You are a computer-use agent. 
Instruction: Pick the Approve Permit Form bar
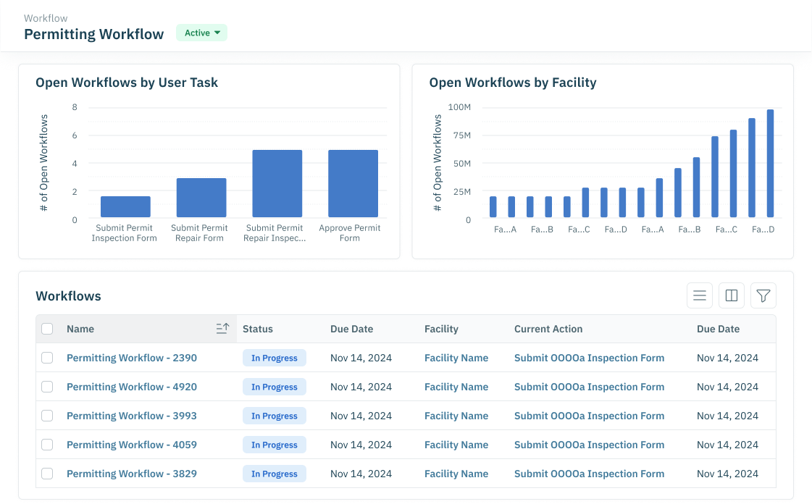click(x=353, y=184)
